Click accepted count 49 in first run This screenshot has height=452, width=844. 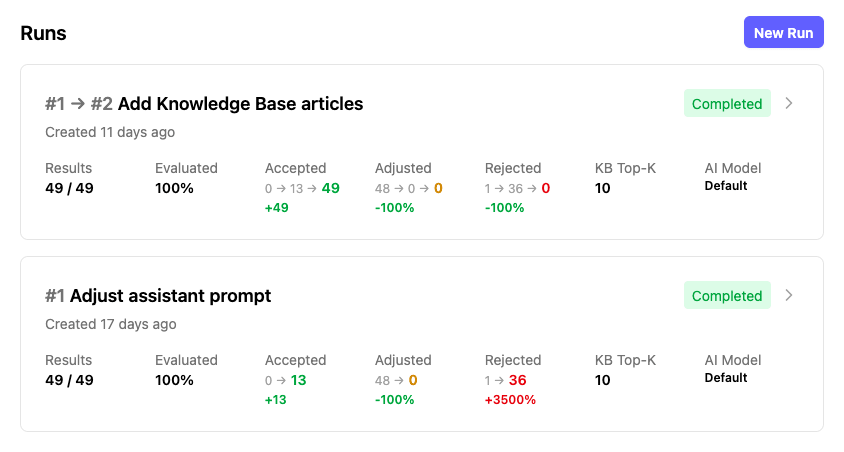[330, 188]
